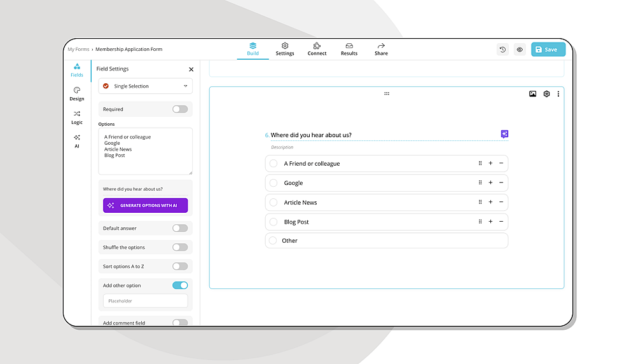Viewport: 636px width, 364px height.
Task: Click the 'Blog Post' option label text
Action: tap(296, 222)
